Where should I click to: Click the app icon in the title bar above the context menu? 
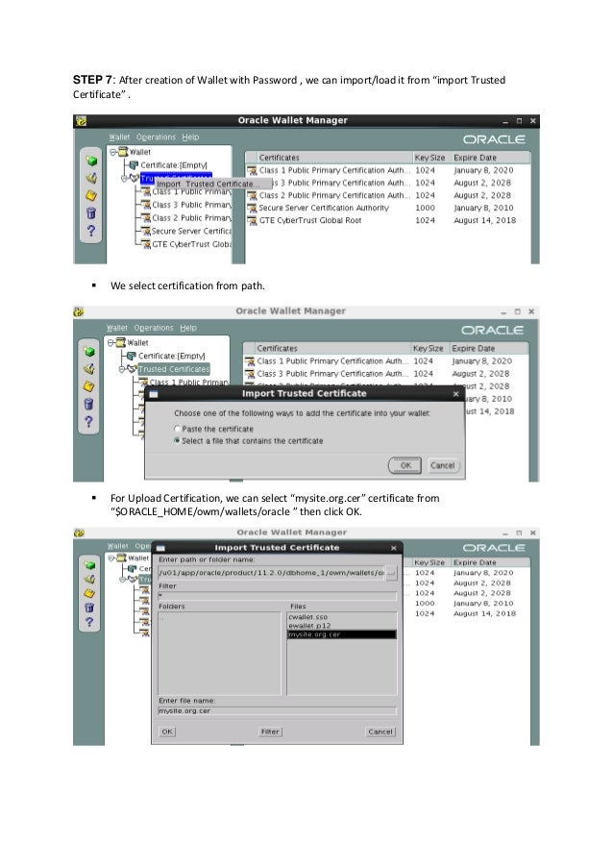(x=81, y=120)
